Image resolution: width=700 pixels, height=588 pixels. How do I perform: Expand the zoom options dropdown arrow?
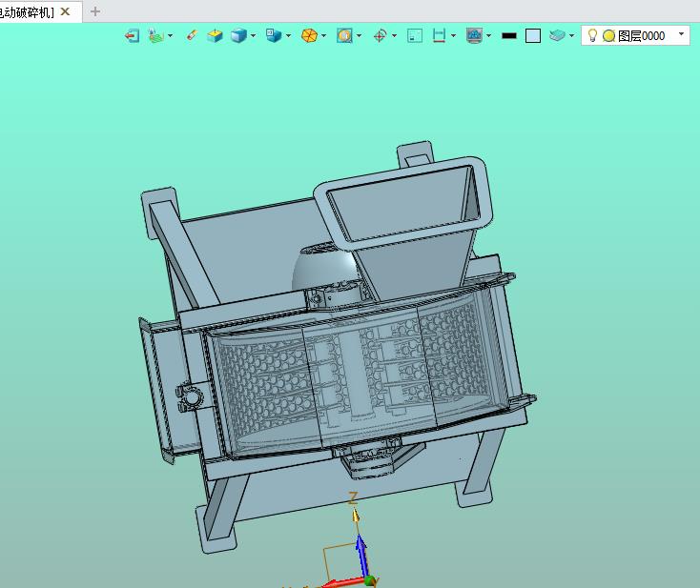(x=359, y=35)
